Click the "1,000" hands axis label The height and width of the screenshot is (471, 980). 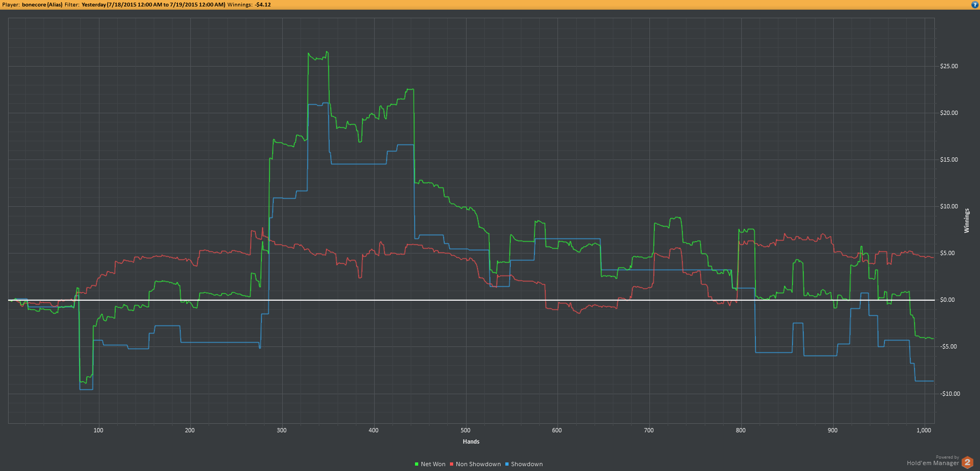click(x=924, y=430)
